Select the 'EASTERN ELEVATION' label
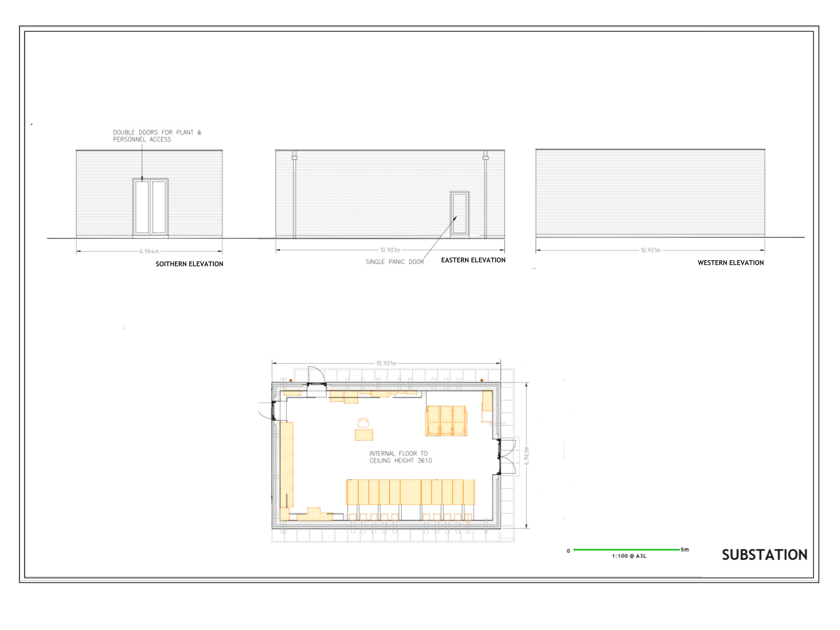The image size is (840, 630). [473, 260]
